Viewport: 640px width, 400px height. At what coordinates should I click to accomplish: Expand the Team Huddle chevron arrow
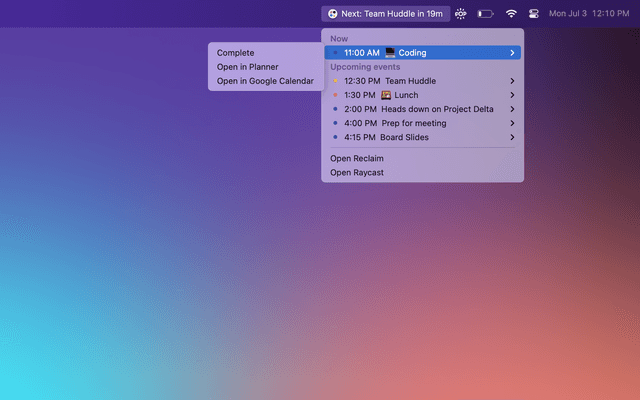(512, 81)
